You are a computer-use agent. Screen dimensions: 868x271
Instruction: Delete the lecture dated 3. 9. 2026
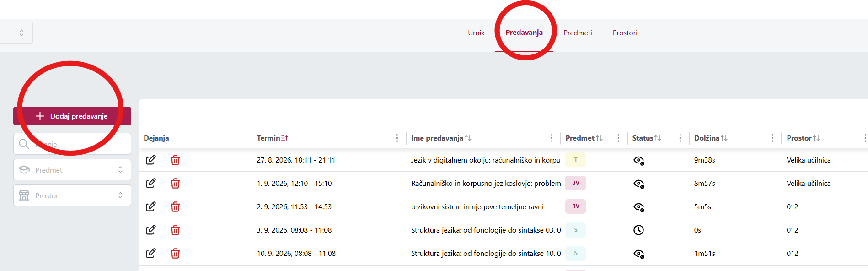pos(175,230)
